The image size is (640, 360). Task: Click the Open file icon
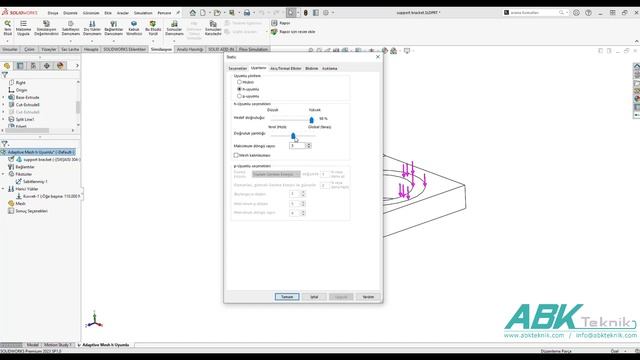[x=217, y=13]
